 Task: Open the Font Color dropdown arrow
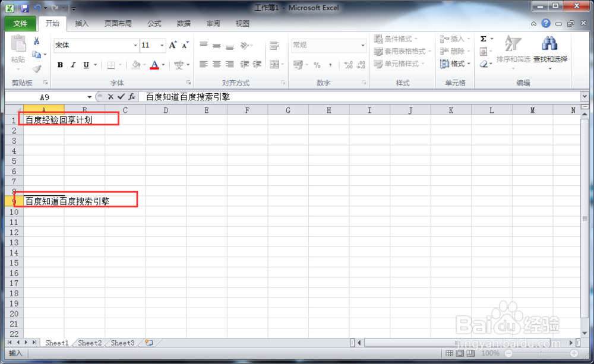click(163, 65)
